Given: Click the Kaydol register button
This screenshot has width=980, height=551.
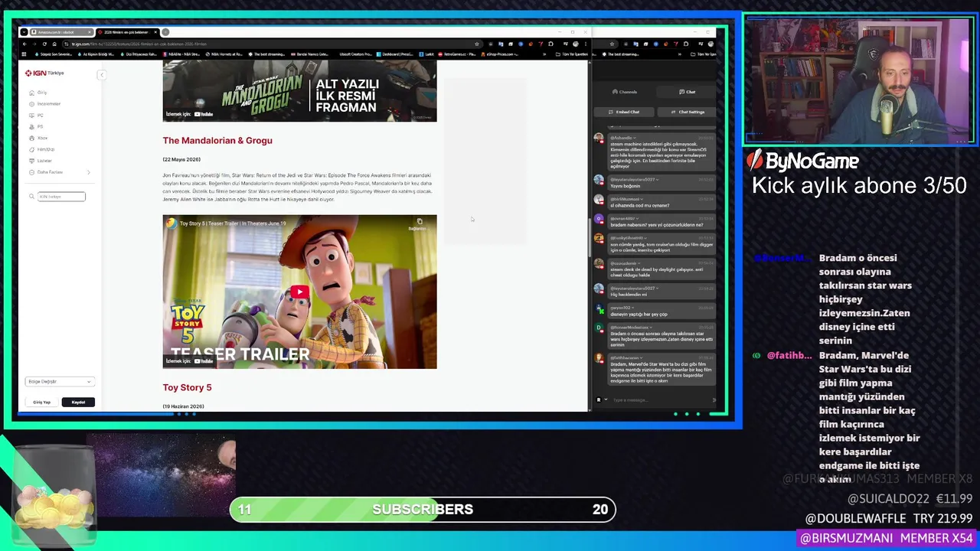Looking at the screenshot, I should coord(78,402).
